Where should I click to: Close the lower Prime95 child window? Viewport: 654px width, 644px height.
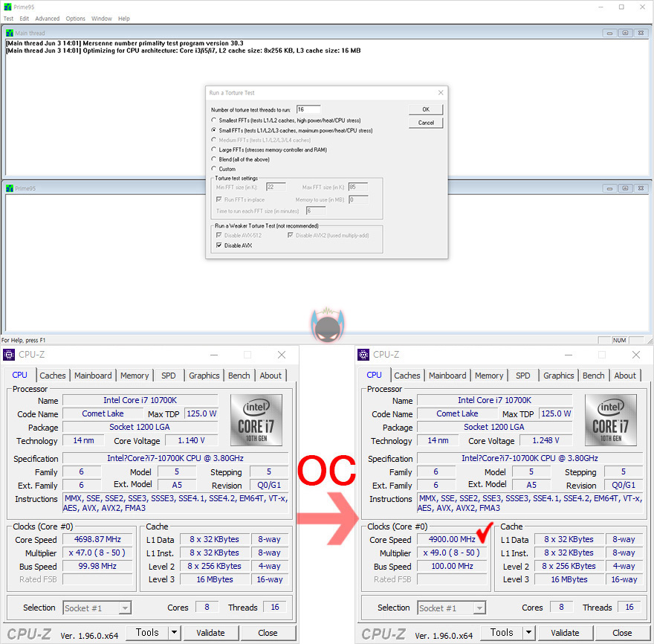point(641,188)
